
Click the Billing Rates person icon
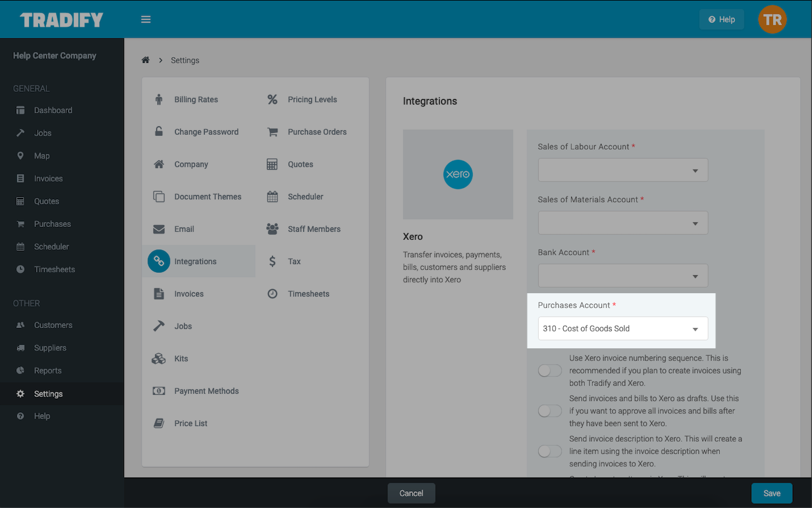click(159, 99)
